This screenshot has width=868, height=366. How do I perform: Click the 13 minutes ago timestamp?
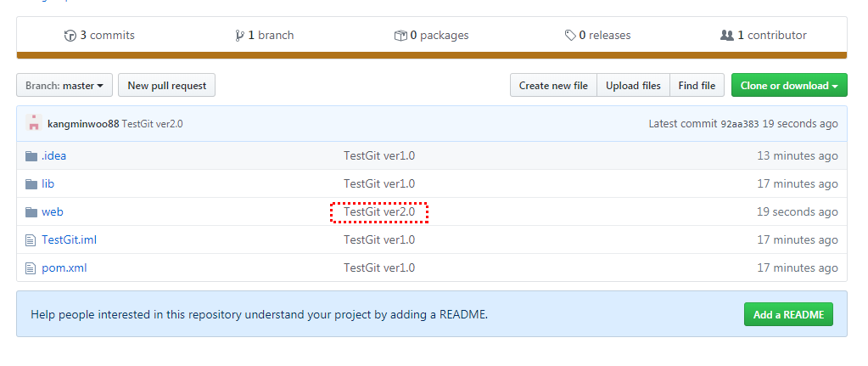798,156
